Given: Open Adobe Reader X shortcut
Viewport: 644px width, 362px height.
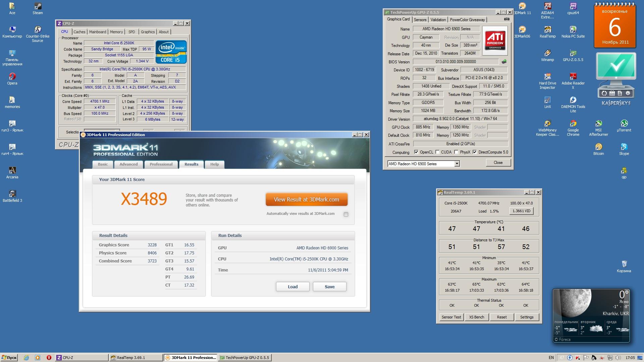Looking at the screenshot, I should [x=573, y=81].
